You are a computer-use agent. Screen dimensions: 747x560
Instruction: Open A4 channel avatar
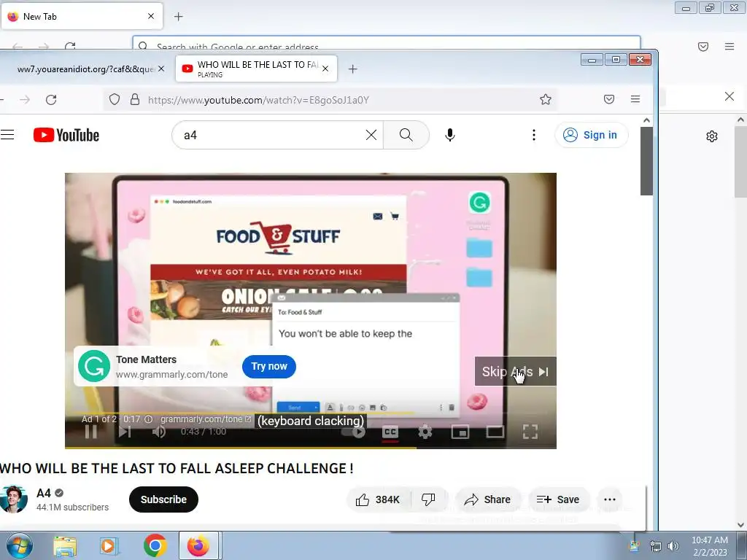pyautogui.click(x=13, y=499)
